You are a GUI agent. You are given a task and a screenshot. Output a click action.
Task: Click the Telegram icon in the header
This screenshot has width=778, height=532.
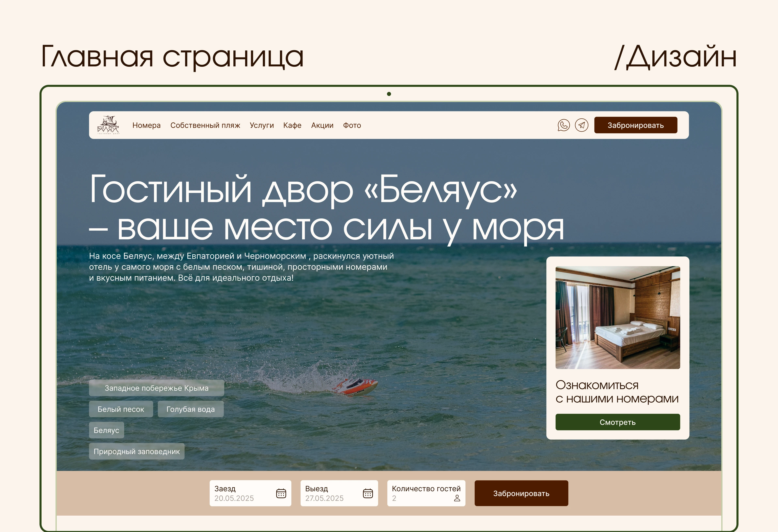tap(581, 125)
